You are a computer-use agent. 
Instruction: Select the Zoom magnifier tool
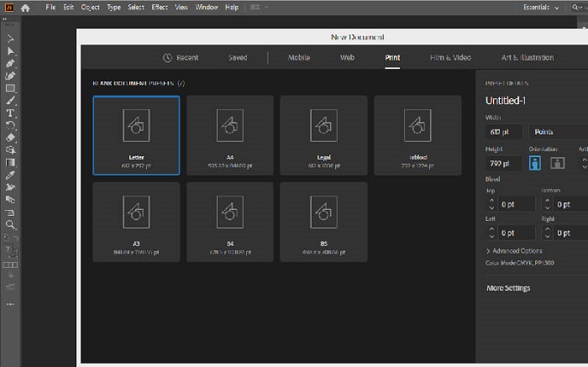click(10, 225)
